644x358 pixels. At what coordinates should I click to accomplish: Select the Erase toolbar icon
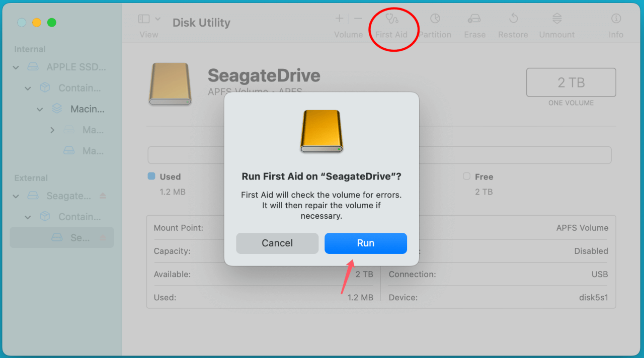(473, 24)
